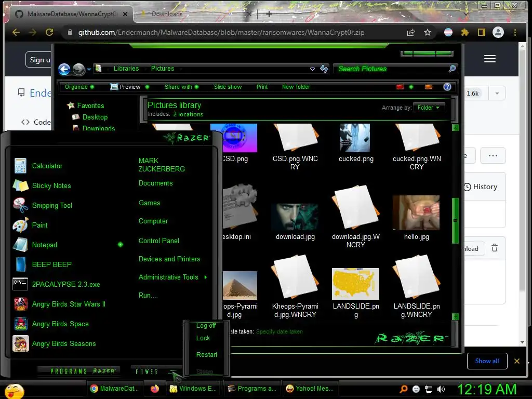Click Slide show in Explorer toolbar
The width and height of the screenshot is (532, 399).
[228, 87]
